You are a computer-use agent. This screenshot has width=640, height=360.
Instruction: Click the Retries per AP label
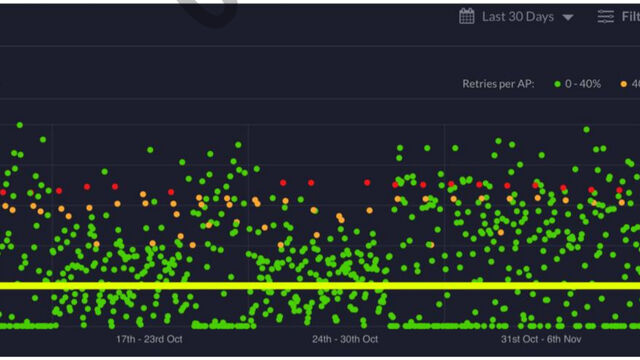[498, 84]
